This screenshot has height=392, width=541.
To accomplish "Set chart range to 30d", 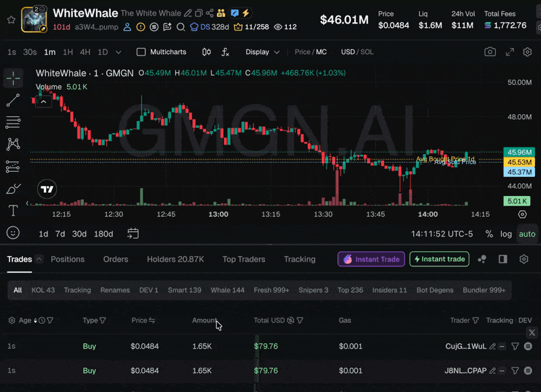I will [x=79, y=234].
